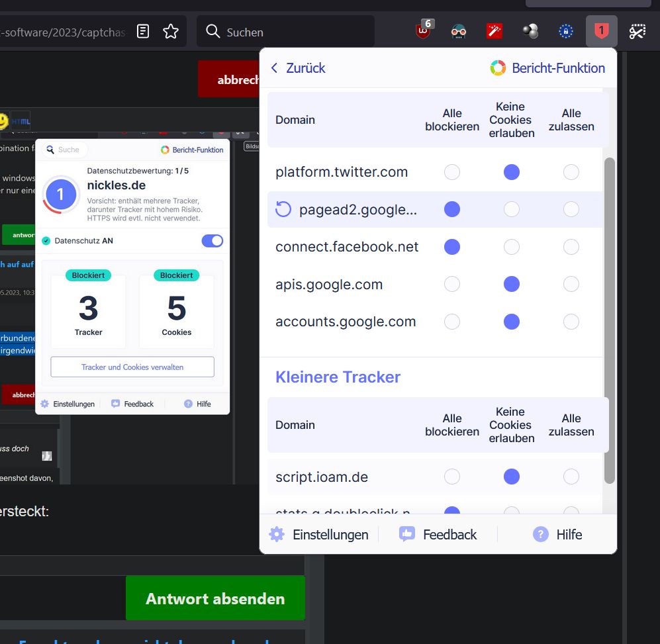Select Alle zulassen for platform.twitter.com
This screenshot has height=644, width=660.
[x=571, y=172]
